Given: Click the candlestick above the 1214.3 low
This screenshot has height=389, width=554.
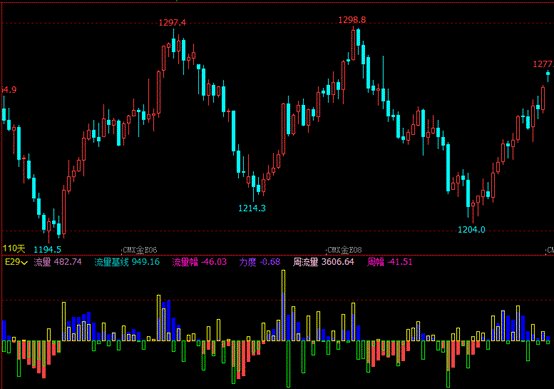Looking at the screenshot, I should (253, 182).
